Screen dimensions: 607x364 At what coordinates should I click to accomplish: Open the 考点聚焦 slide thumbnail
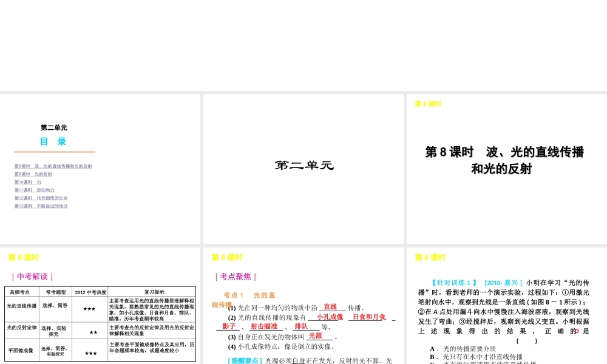click(303, 306)
